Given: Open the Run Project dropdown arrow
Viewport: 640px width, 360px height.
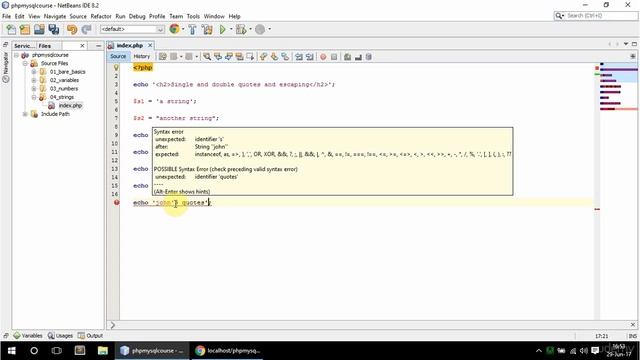Looking at the screenshot, I should click(x=231, y=29).
